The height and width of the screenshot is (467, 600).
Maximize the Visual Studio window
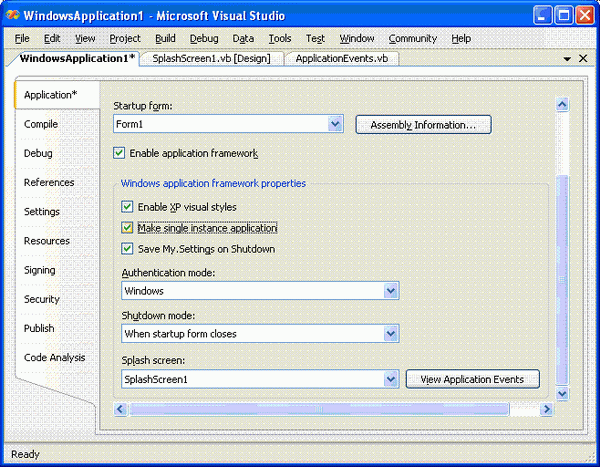(564, 15)
